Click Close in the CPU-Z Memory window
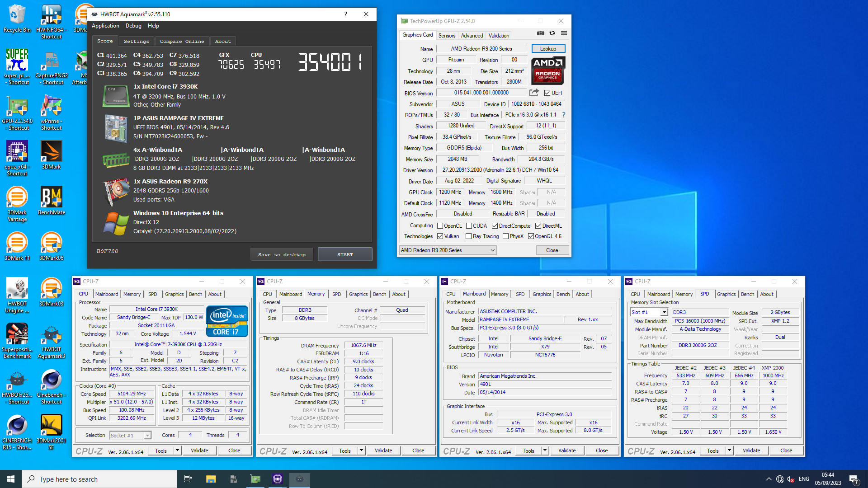 coord(418,450)
